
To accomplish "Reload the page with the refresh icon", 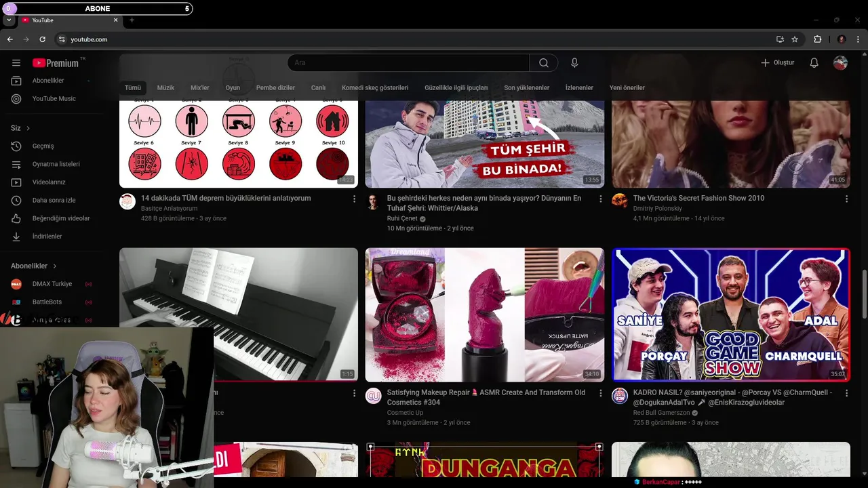I will 43,39.
